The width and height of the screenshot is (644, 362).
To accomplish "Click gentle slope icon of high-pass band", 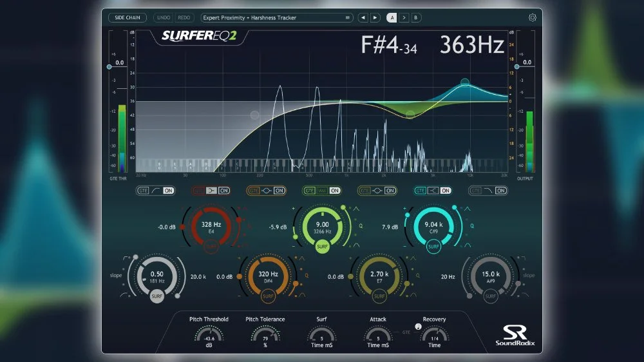I will (x=124, y=294).
